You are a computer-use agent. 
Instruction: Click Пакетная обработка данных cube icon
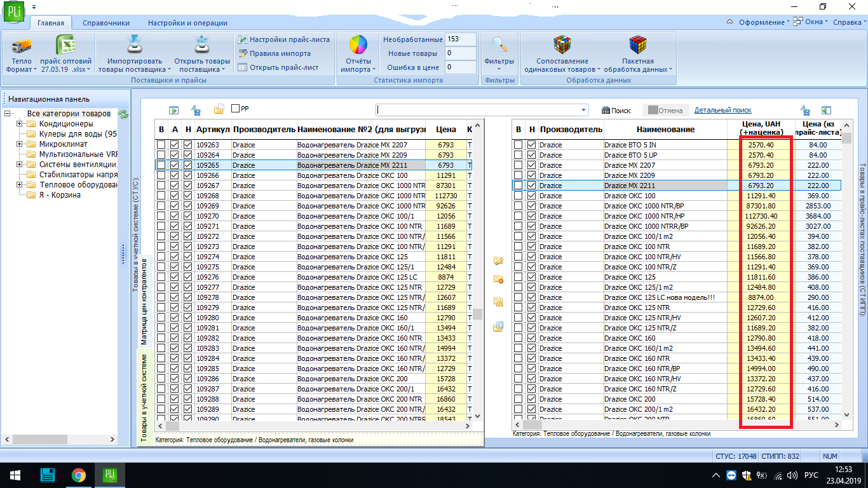638,46
